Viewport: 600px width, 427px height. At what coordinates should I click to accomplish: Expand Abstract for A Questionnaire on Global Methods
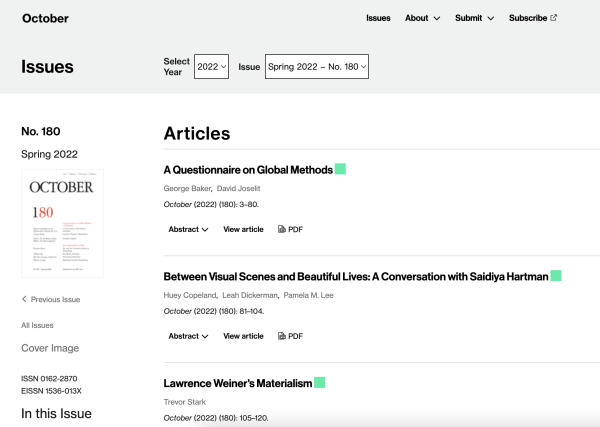(188, 229)
